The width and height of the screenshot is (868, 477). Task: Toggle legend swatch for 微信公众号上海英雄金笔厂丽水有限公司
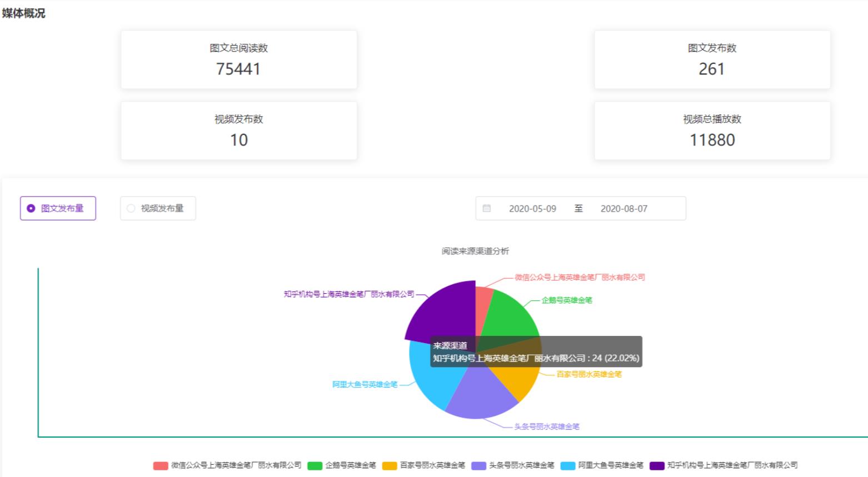click(161, 465)
